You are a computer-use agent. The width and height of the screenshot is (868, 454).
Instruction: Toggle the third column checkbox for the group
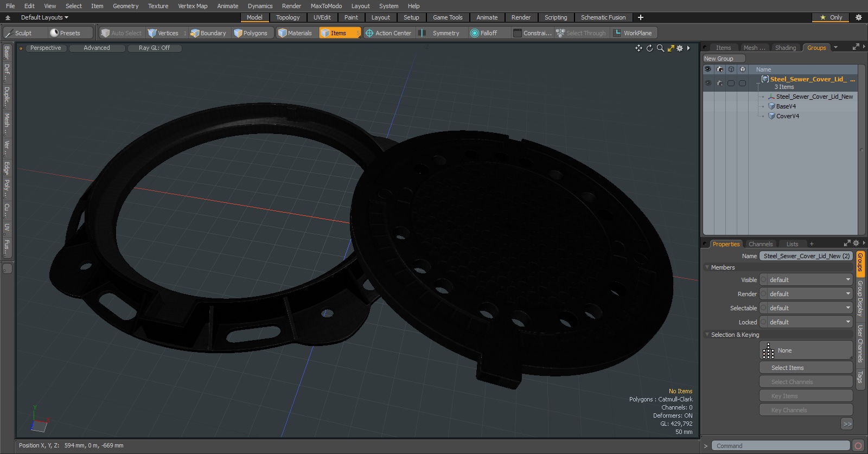(731, 83)
